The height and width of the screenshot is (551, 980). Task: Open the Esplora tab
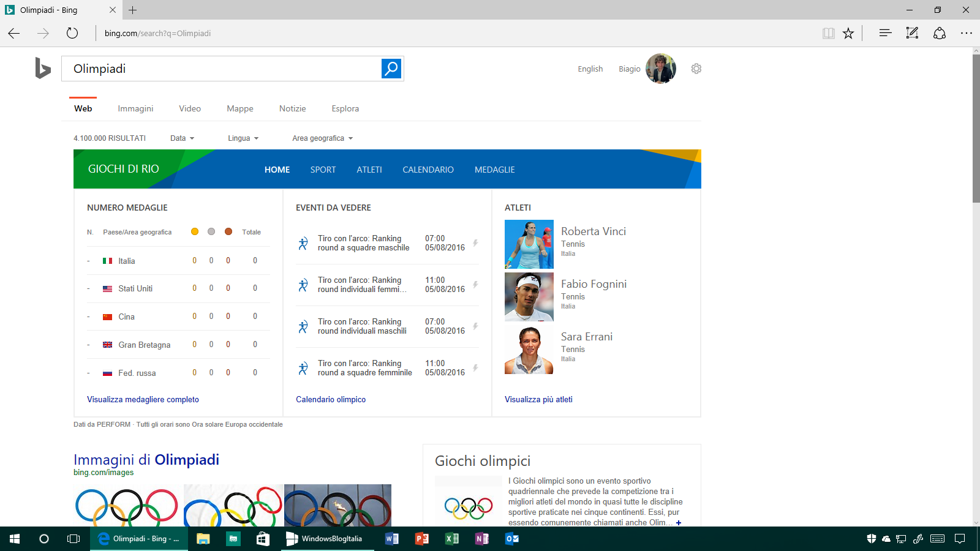(345, 108)
